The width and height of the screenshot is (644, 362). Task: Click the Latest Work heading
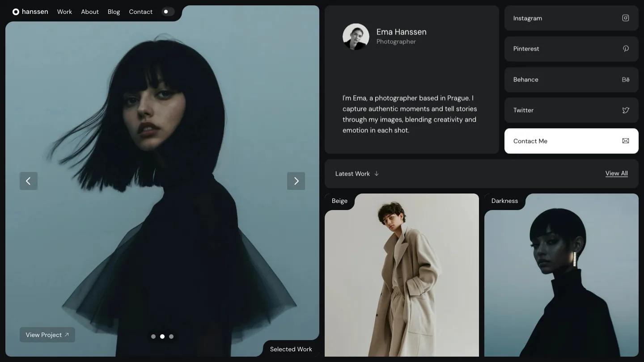(352, 173)
